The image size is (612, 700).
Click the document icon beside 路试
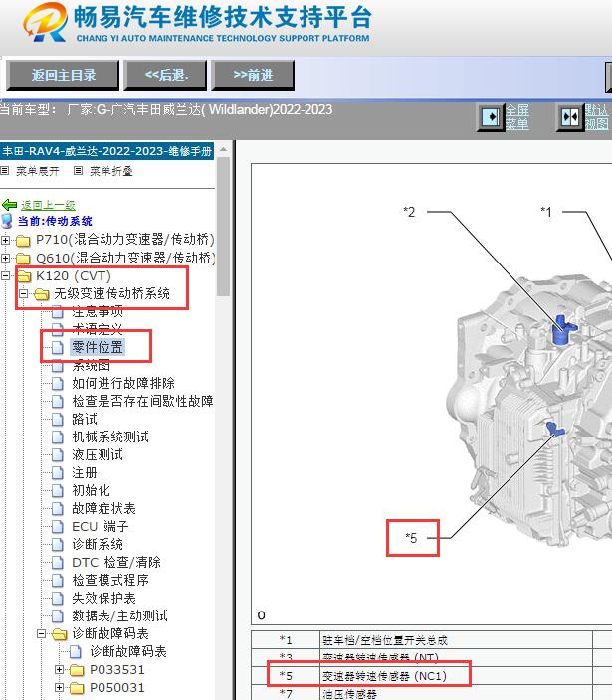pyautogui.click(x=57, y=420)
